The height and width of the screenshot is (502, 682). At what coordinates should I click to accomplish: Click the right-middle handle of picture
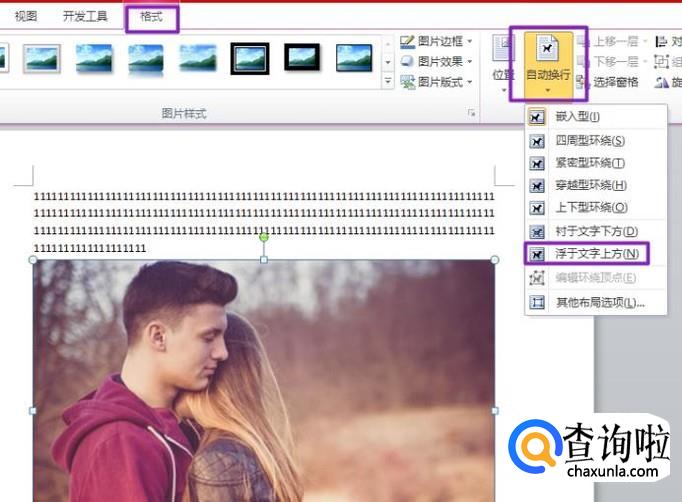coord(495,411)
